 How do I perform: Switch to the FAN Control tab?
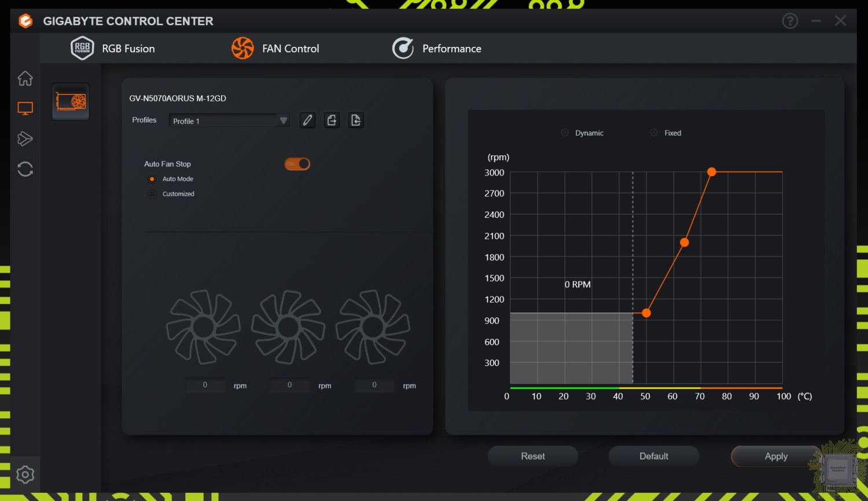(x=275, y=49)
